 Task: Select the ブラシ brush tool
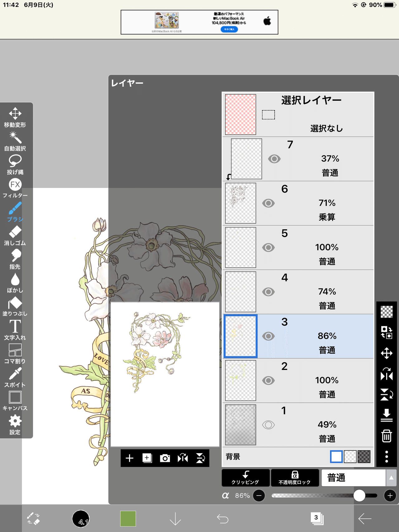15,212
